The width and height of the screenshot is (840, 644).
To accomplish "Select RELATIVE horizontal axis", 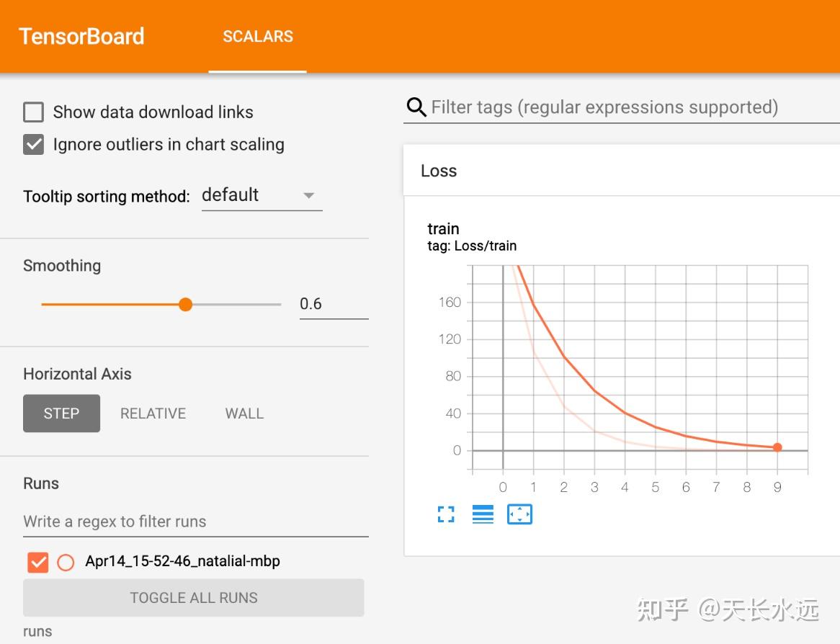I will tap(153, 413).
